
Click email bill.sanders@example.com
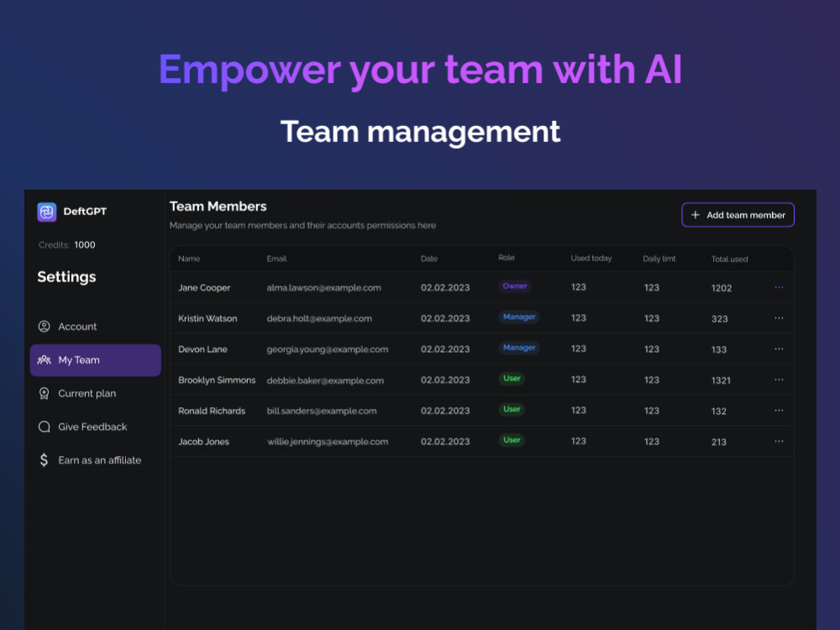[322, 411]
